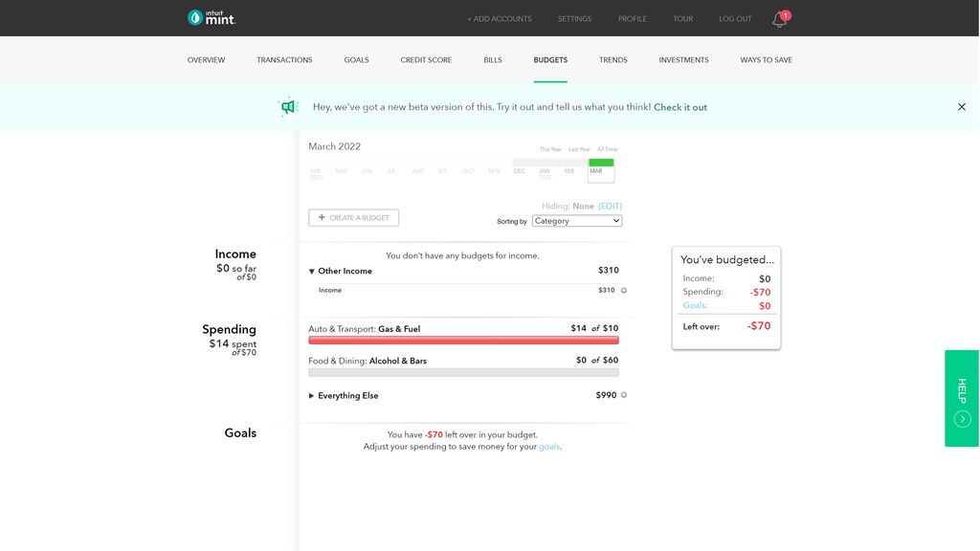Click the Check it out link
Viewport: 980px width, 551px height.
click(x=680, y=107)
